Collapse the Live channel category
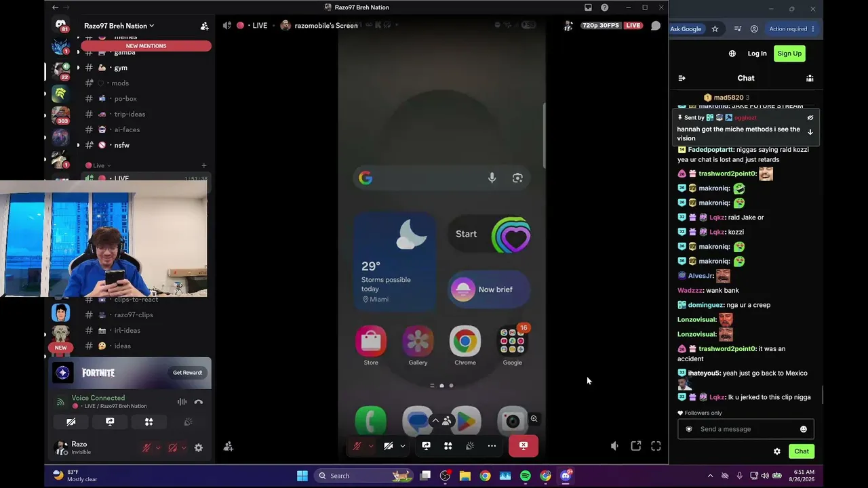 pyautogui.click(x=98, y=165)
